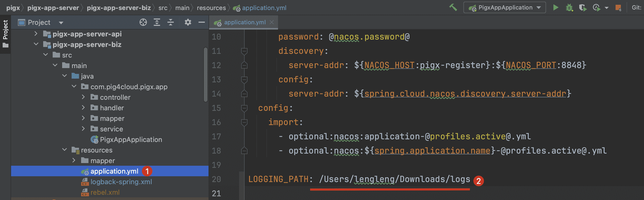Select the application.yml editor tab
The height and width of the screenshot is (200, 644).
245,22
